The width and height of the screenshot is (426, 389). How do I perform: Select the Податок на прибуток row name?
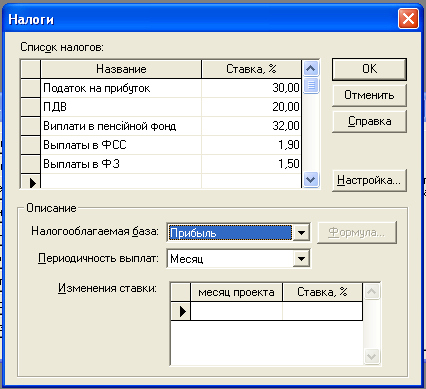[121, 88]
